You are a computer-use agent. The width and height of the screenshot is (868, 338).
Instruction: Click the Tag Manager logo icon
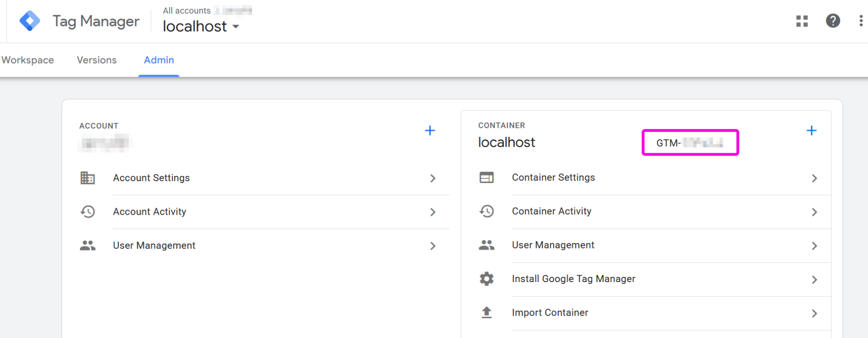pyautogui.click(x=30, y=21)
